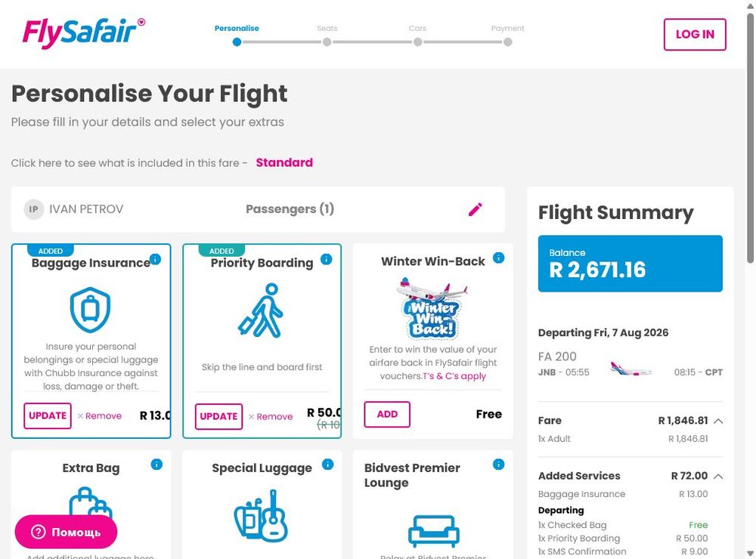The width and height of the screenshot is (756, 559).
Task: Click the Special Luggage guitar icon
Action: click(262, 516)
